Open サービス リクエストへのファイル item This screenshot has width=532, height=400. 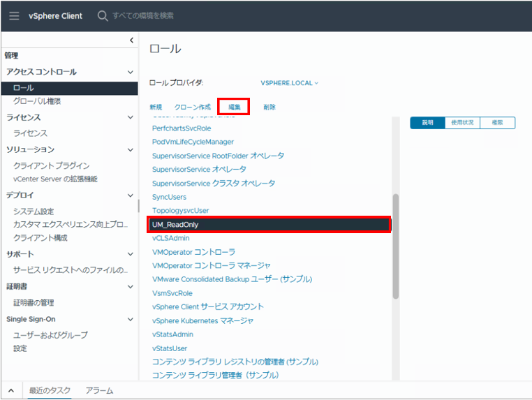[71, 270]
